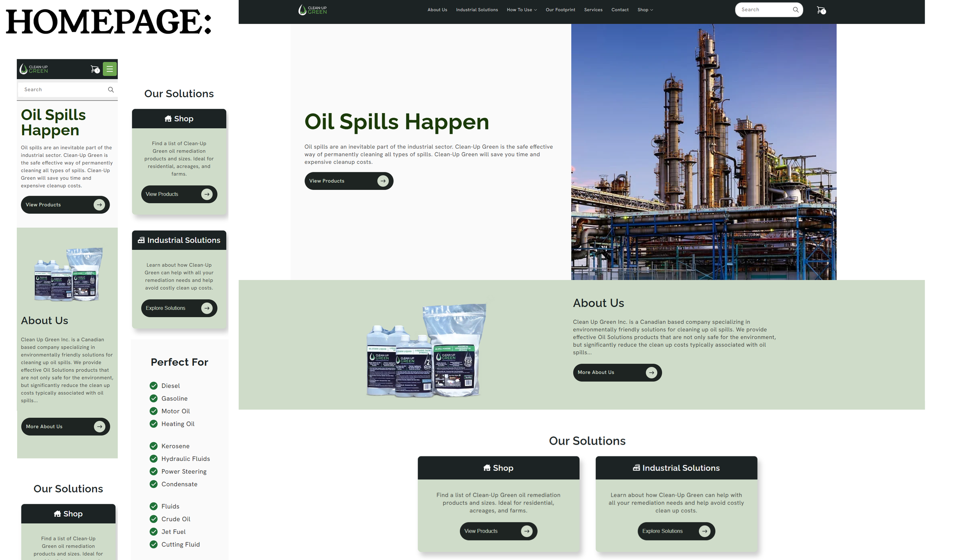975x560 pixels.
Task: Open the cart count badge showing 1
Action: tap(823, 12)
